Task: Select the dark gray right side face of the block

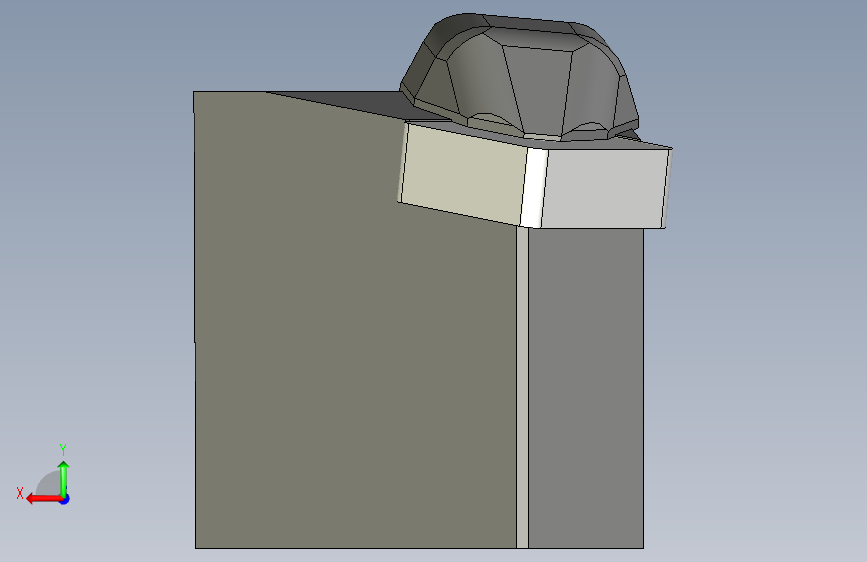Action: [586, 387]
